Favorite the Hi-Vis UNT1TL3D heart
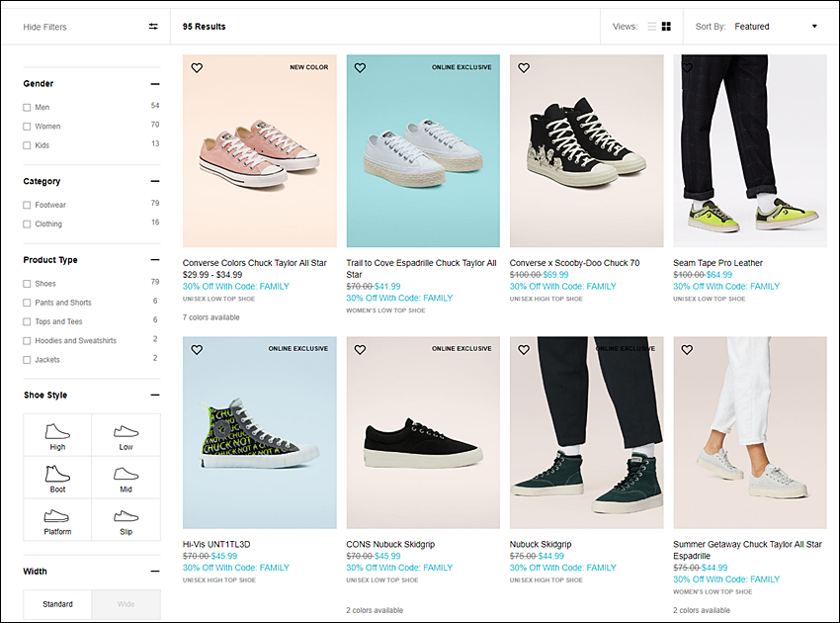 pyautogui.click(x=197, y=349)
